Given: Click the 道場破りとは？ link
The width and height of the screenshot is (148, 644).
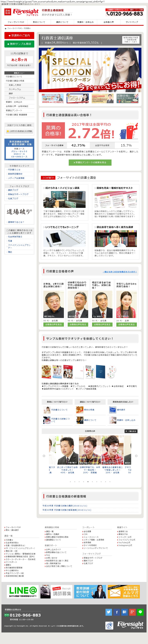Looking at the screenshot, I should click(x=16, y=222).
